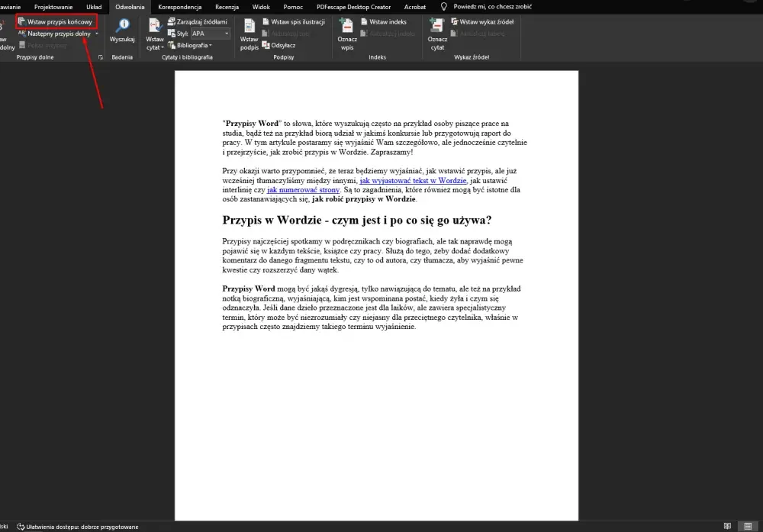Follow link 'jak wyjustować tekst w Wordzie'
Screen dimensions: 763x532
(413, 181)
